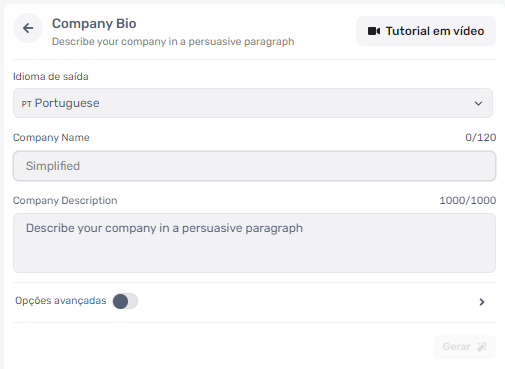Expand advanced options with the right chevron
This screenshot has height=369, width=505.
(482, 302)
